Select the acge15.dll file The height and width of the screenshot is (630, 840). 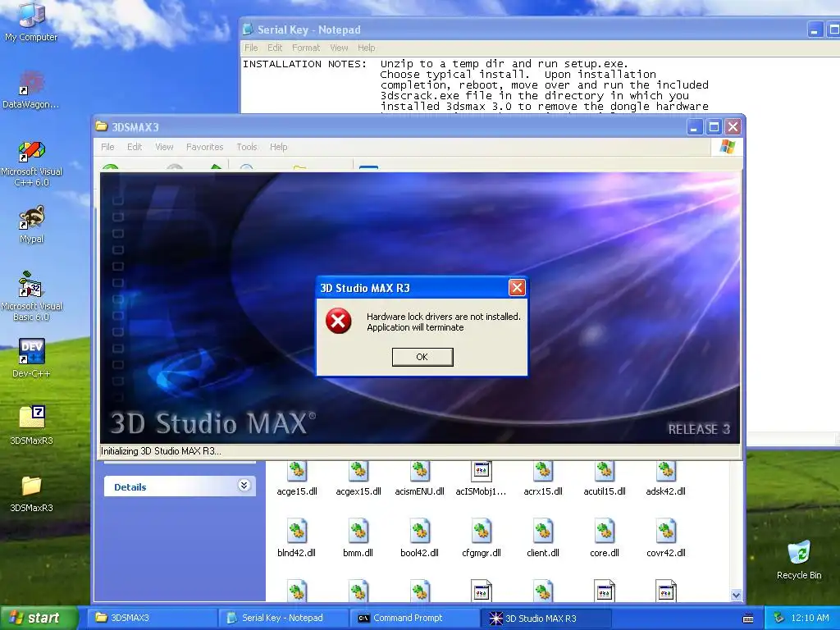[x=297, y=478]
